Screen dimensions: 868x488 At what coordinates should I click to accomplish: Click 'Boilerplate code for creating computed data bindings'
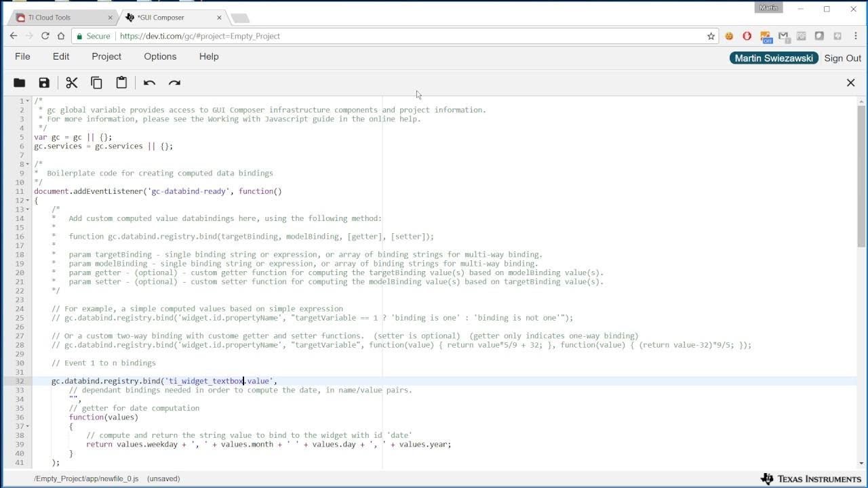pyautogui.click(x=160, y=173)
